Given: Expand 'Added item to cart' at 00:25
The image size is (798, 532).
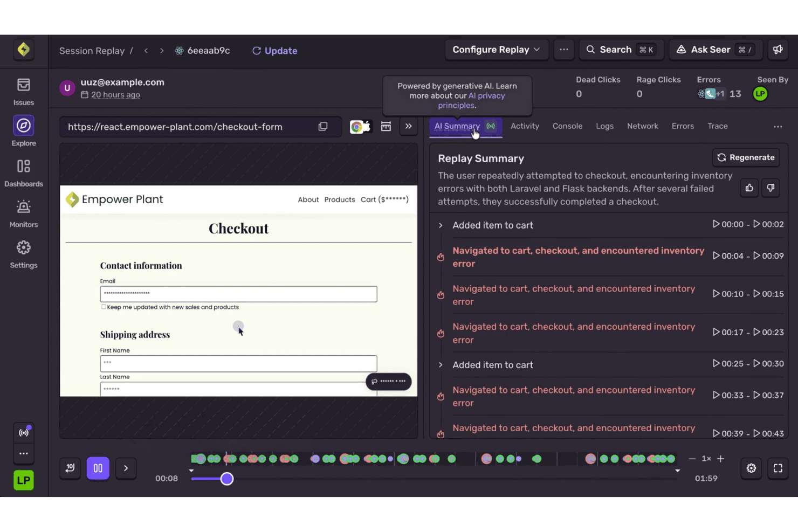Looking at the screenshot, I should click(x=441, y=365).
